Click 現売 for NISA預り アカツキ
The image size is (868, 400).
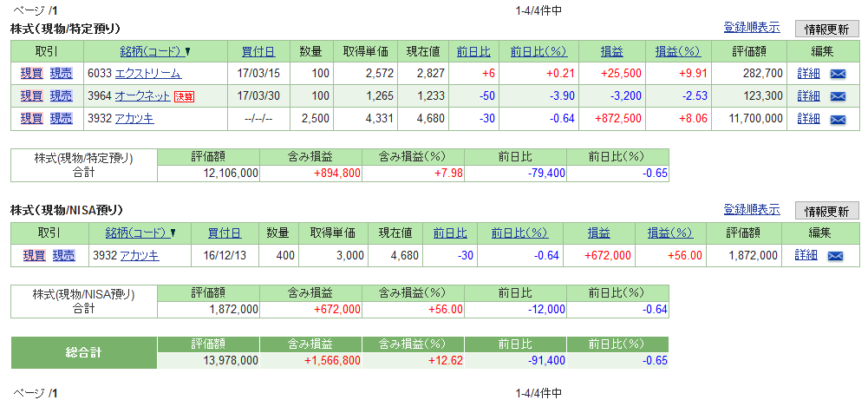click(63, 255)
